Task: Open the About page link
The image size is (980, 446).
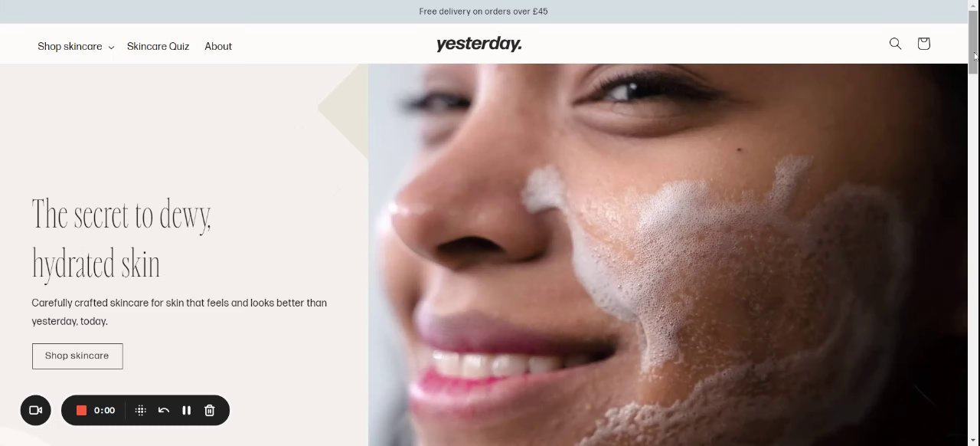Action: click(218, 47)
